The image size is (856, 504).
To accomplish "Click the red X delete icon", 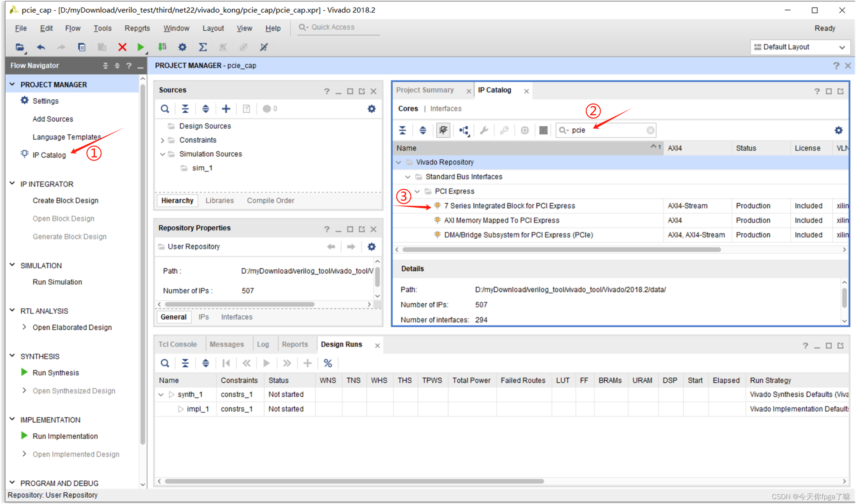I will point(122,47).
